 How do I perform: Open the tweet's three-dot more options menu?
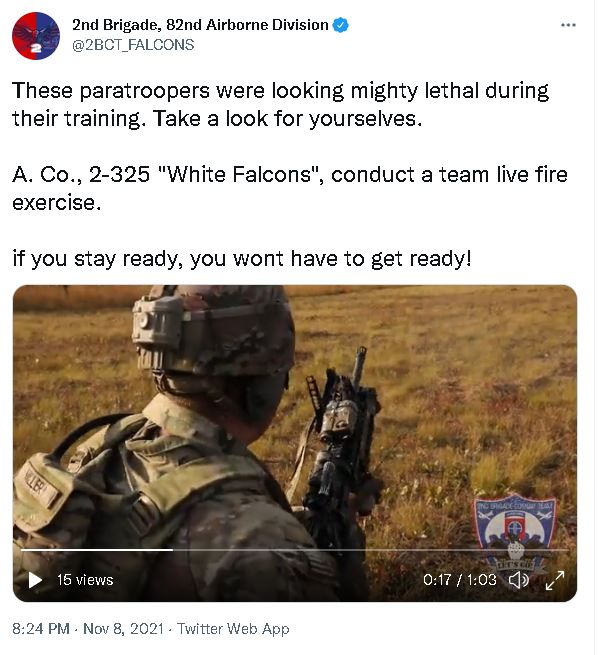[x=568, y=25]
